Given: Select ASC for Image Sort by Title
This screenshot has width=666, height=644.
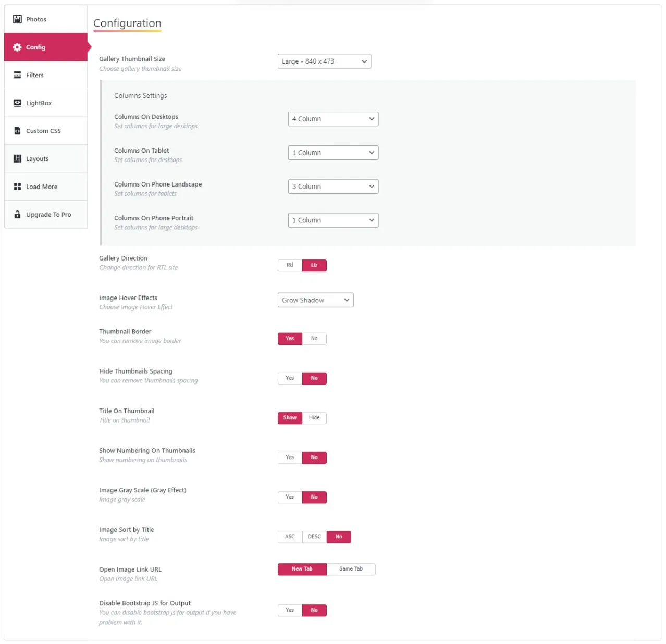Looking at the screenshot, I should [290, 537].
